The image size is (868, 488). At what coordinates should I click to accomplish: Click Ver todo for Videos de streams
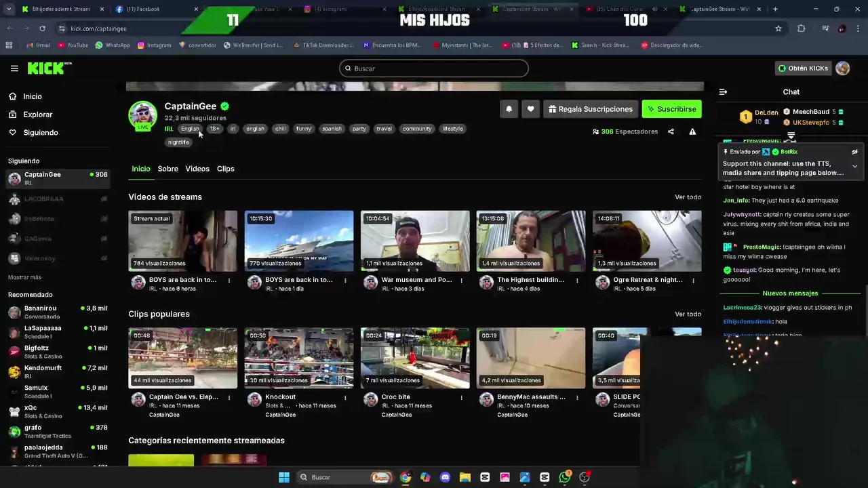tap(688, 197)
